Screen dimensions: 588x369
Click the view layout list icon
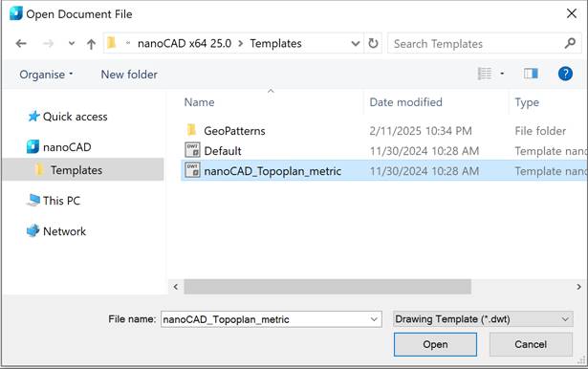485,74
